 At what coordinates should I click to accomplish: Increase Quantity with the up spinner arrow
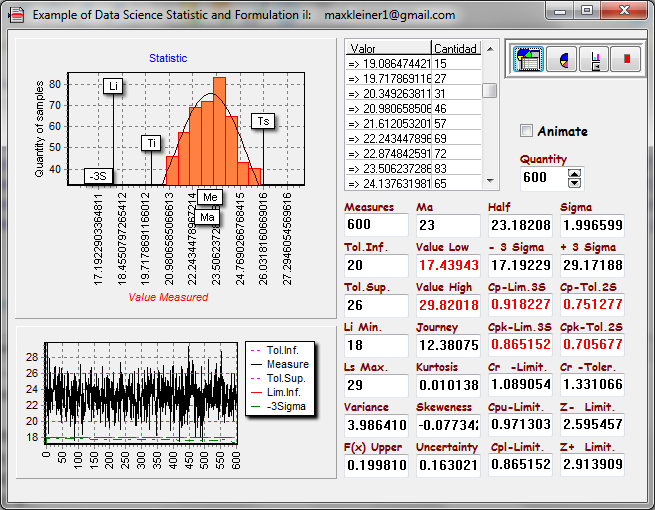pyautogui.click(x=574, y=172)
